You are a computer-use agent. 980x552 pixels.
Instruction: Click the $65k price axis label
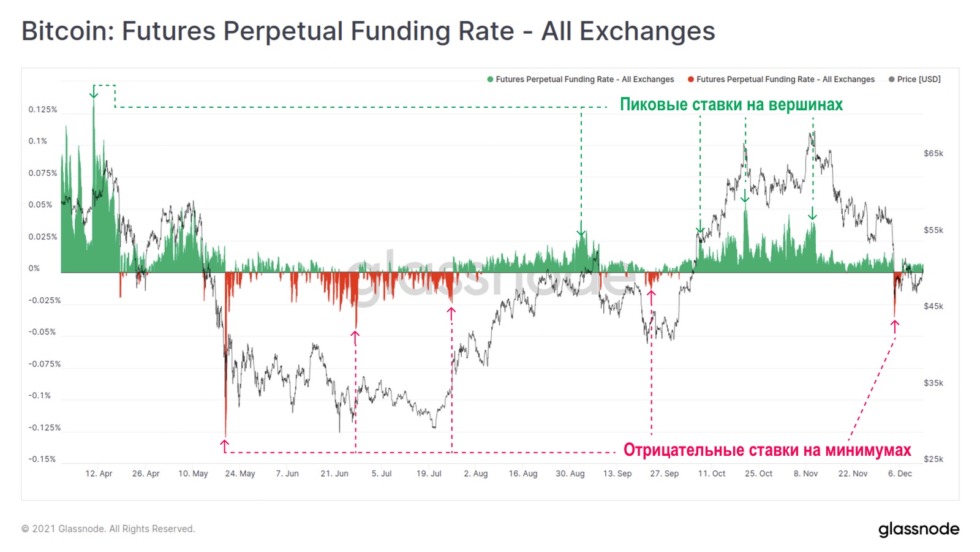[933, 153]
